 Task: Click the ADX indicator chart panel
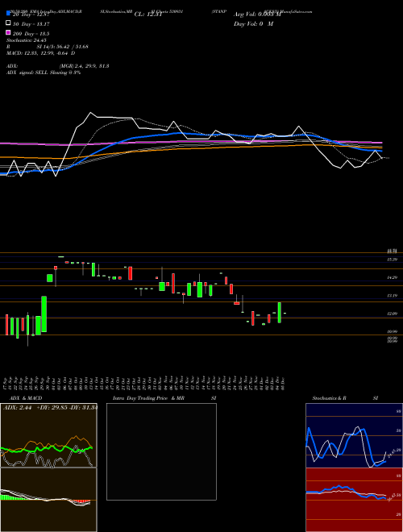pyautogui.click(x=48, y=435)
